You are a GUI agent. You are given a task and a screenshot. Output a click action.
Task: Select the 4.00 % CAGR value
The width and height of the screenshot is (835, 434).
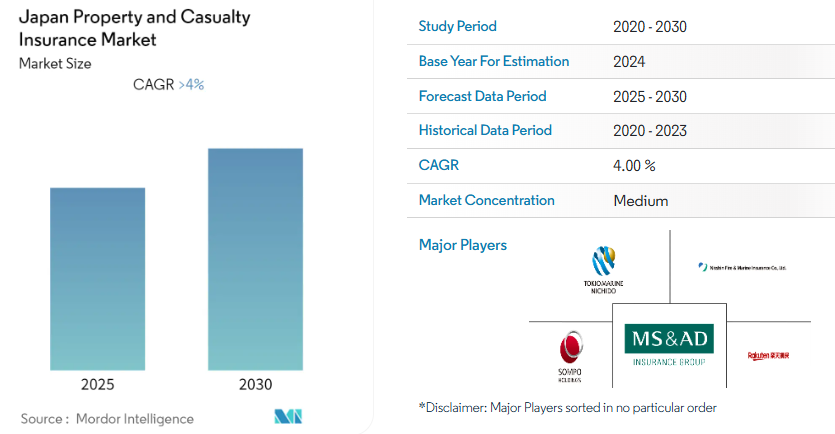pos(634,165)
